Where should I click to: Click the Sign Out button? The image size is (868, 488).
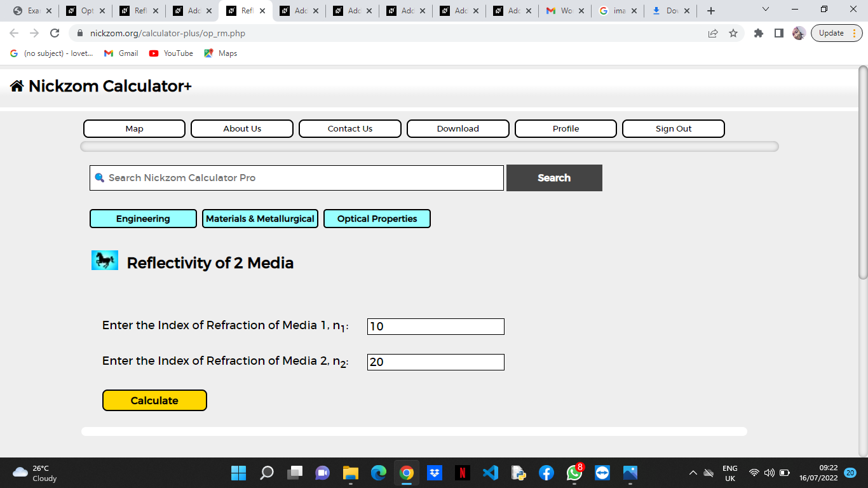click(674, 128)
